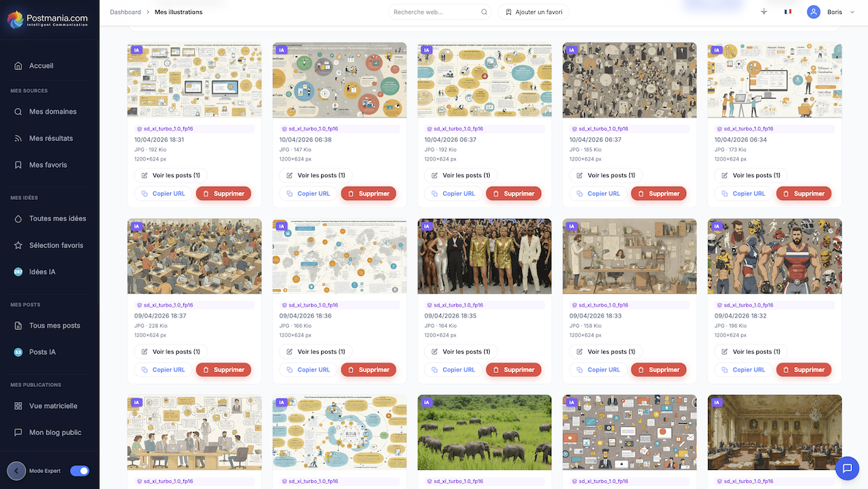
Task: Open the superheroes illustration thumbnail
Action: [x=775, y=256]
